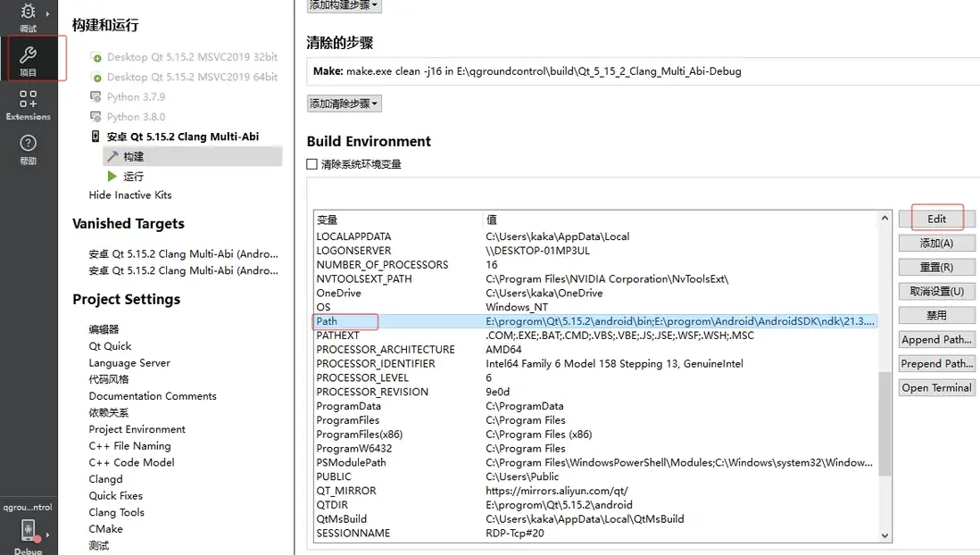980x555 pixels.
Task: Open the Clang Tools project settings
Action: [x=116, y=512]
